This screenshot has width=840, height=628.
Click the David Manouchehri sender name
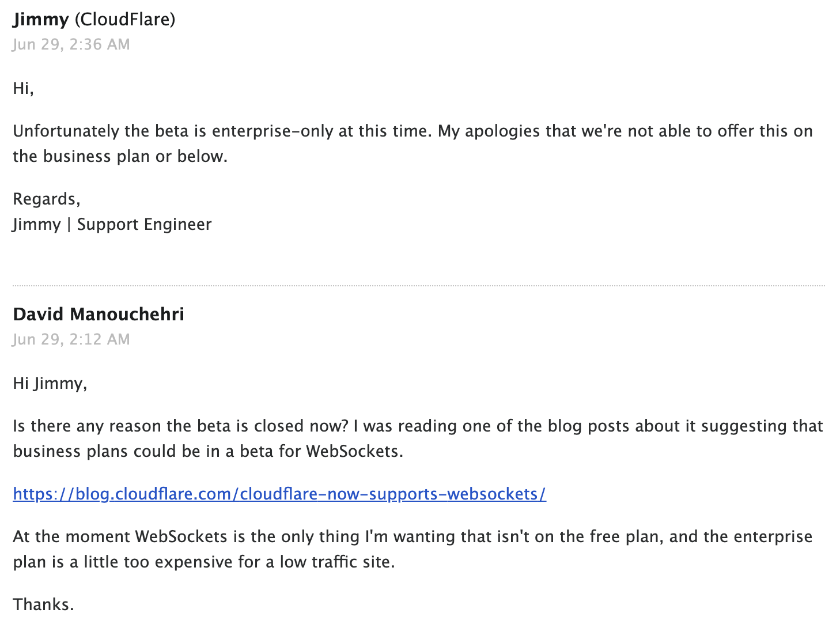tap(99, 314)
